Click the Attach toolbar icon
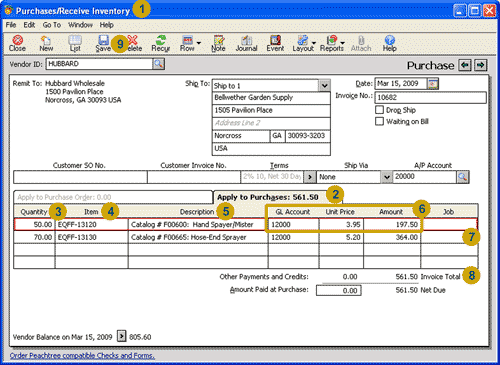 point(361,44)
